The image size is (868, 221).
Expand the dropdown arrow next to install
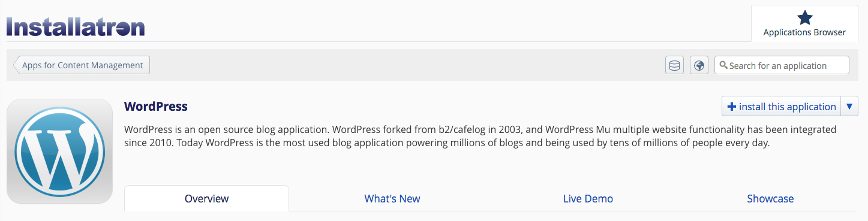tap(849, 107)
